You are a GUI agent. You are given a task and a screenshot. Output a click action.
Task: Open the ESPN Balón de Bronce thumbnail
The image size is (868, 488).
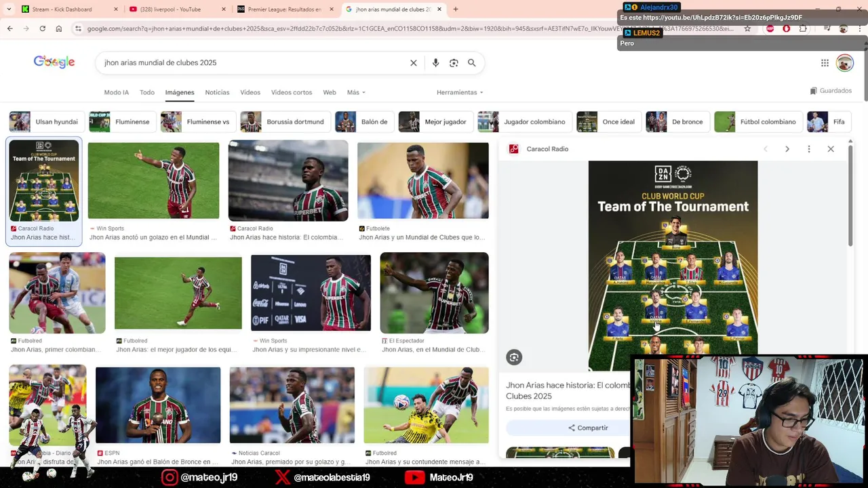(x=158, y=405)
